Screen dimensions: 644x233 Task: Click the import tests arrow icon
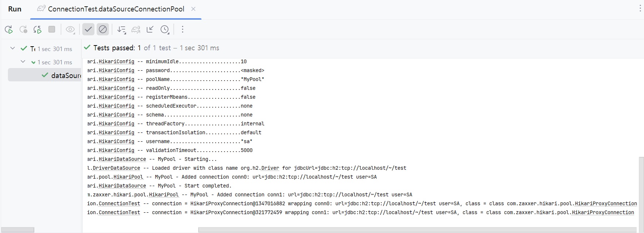(x=150, y=29)
